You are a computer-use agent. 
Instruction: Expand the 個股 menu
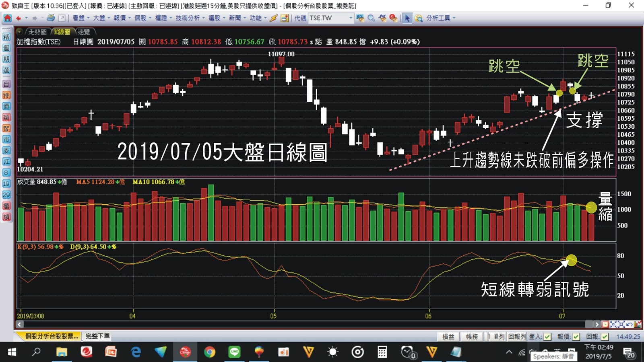point(142,18)
